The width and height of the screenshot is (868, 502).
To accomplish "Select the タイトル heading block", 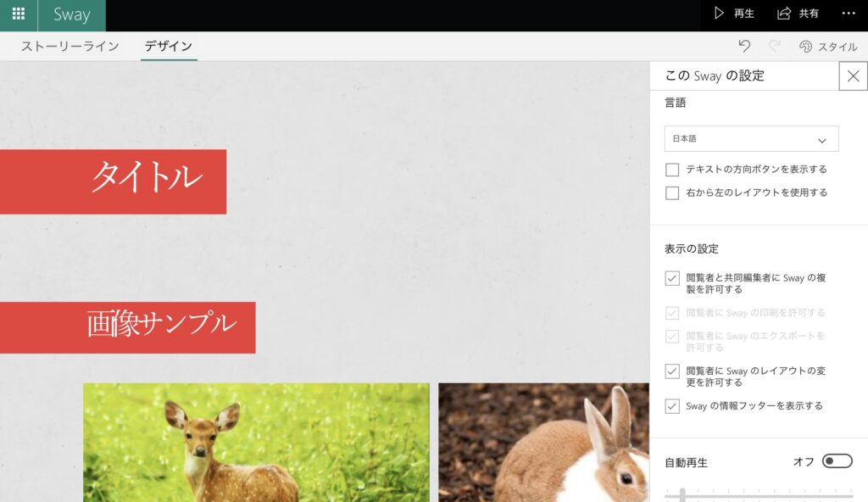I will (113, 181).
